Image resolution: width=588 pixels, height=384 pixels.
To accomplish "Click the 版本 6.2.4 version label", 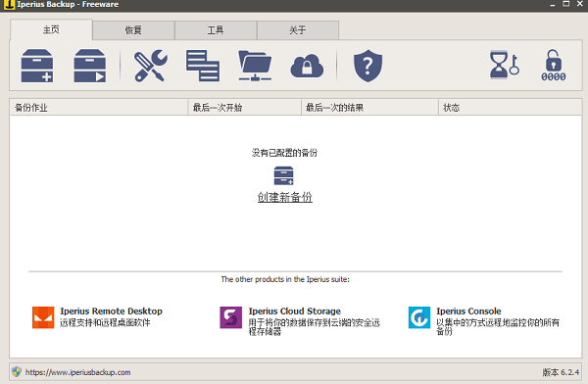I will tap(561, 372).
